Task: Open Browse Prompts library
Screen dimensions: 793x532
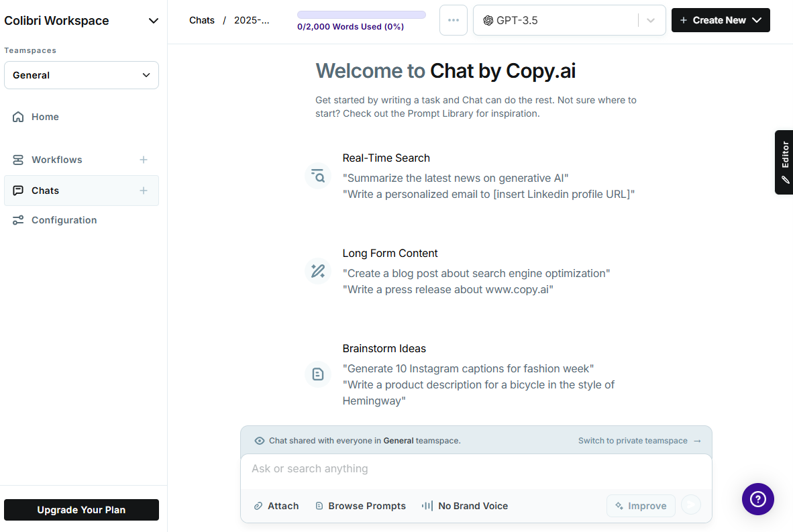Action: pyautogui.click(x=360, y=506)
